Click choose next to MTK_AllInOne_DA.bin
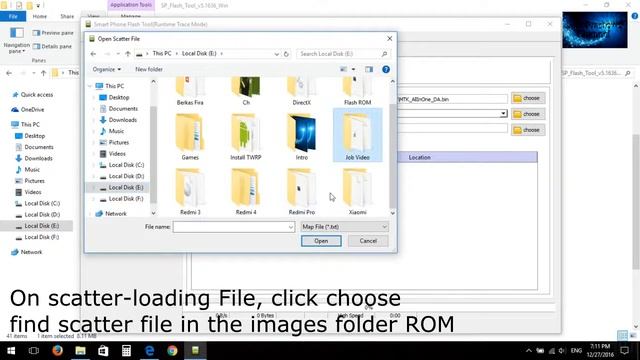 point(528,98)
